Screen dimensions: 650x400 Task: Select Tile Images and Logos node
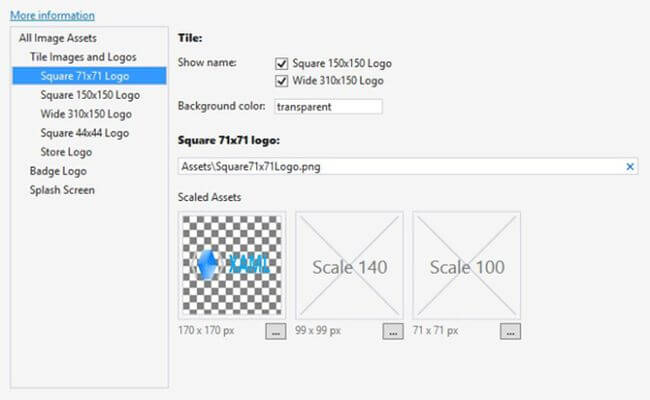click(83, 57)
